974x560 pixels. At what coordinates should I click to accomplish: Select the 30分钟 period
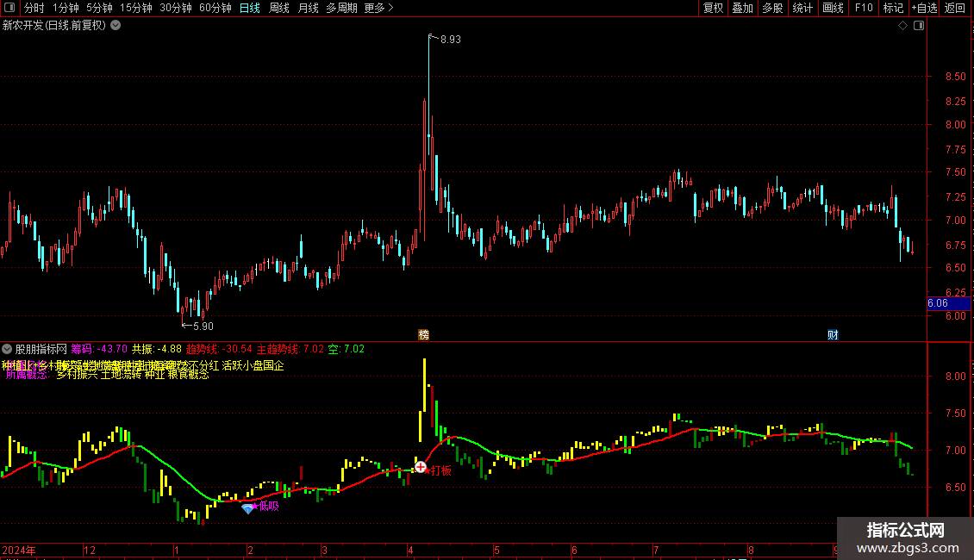coord(175,8)
